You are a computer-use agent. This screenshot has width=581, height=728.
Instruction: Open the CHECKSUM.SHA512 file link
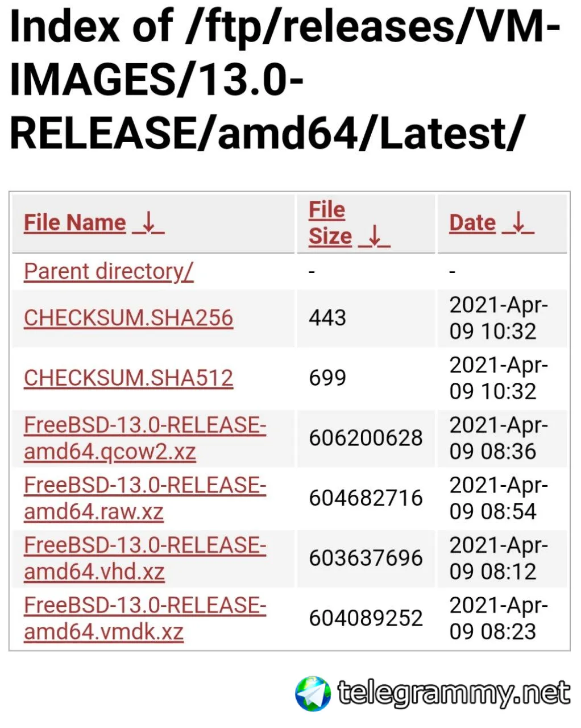point(128,378)
